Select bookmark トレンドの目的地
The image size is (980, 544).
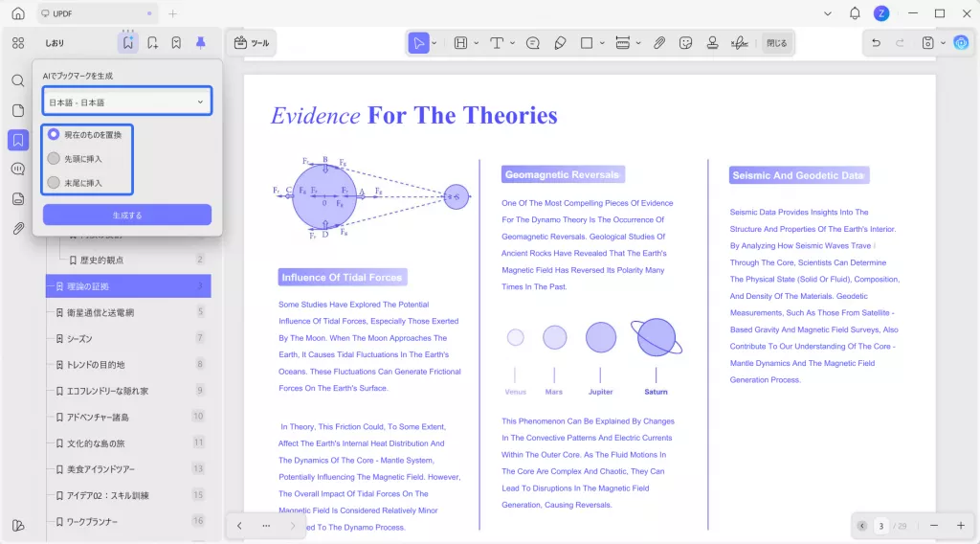tap(95, 365)
